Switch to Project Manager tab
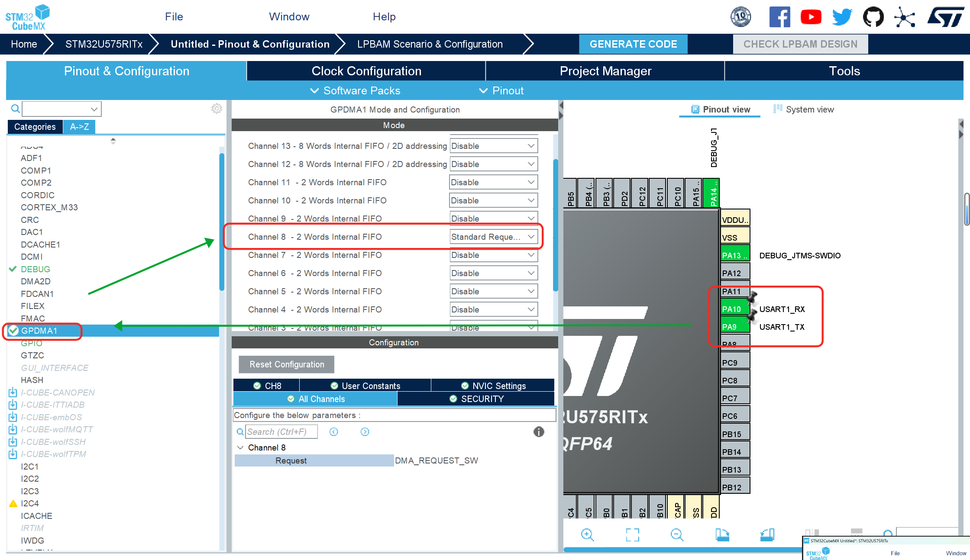The image size is (970, 560). click(605, 71)
